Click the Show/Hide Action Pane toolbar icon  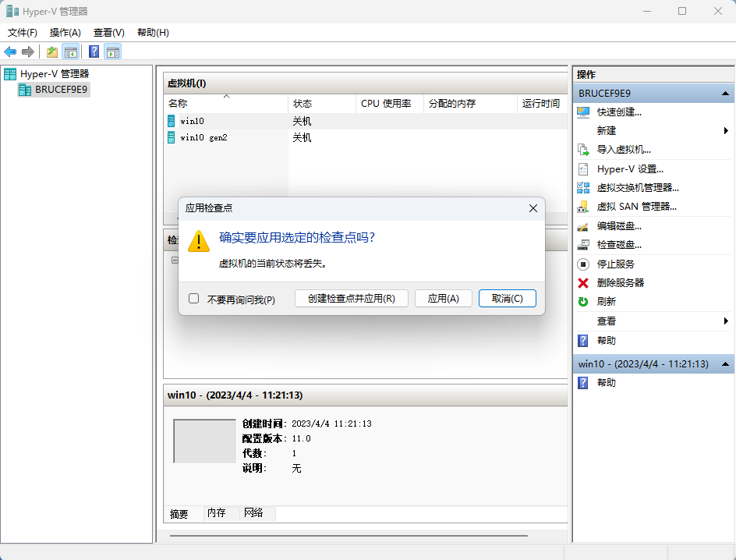tap(113, 52)
